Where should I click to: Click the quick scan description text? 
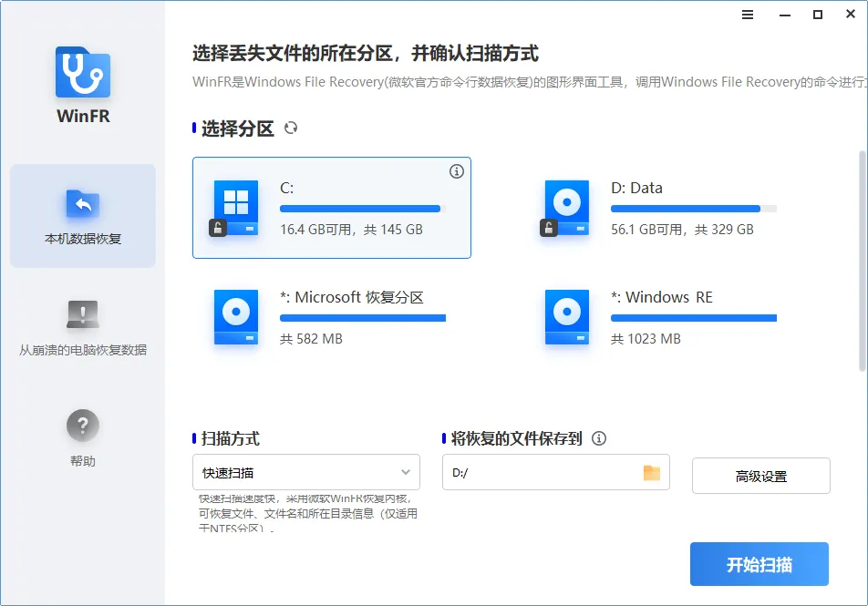[x=308, y=513]
